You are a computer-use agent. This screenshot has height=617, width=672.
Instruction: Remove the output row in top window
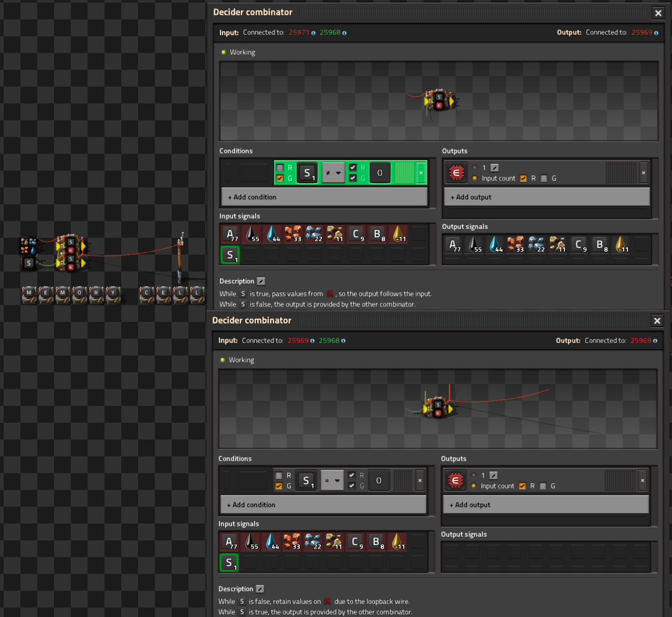point(644,173)
